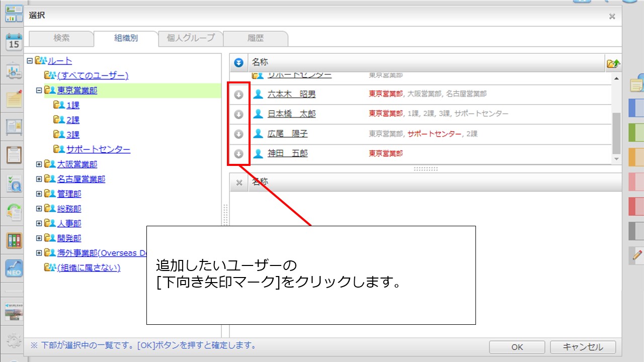644x362 pixels.
Task: Expand the 大阪営業部 tree node
Action: click(x=39, y=164)
